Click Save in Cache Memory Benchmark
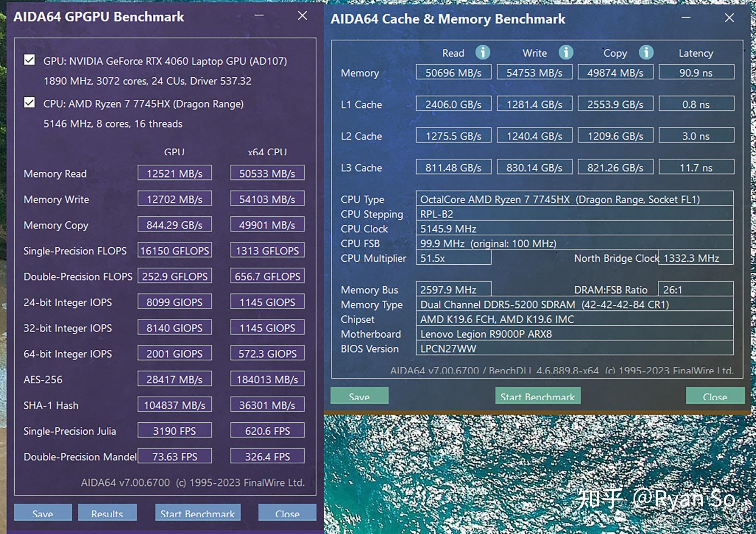This screenshot has height=534, width=756. tap(358, 396)
